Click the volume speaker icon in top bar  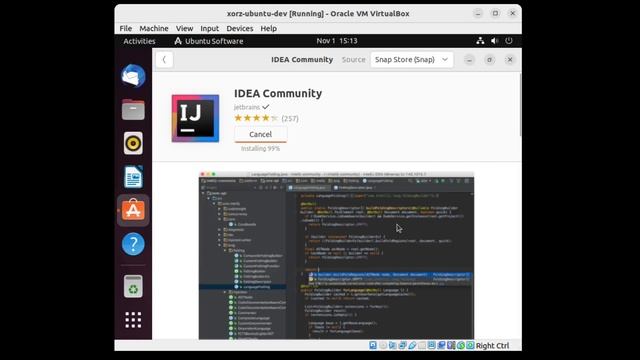click(495, 41)
